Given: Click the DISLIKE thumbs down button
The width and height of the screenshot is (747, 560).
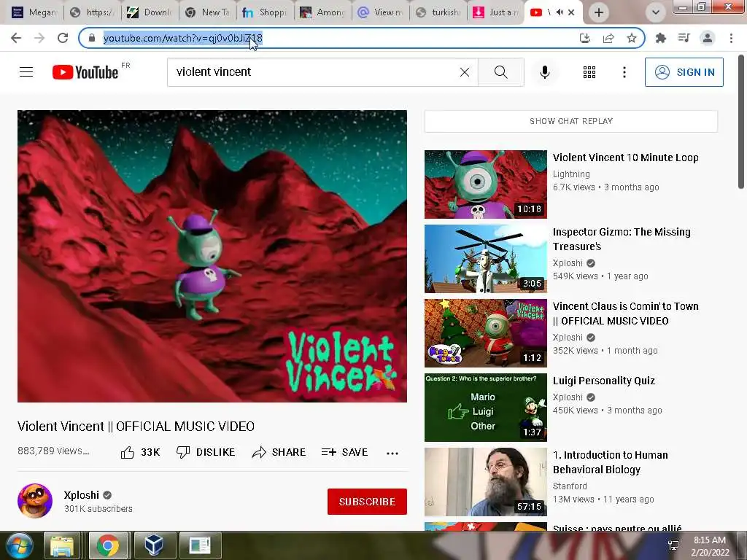Looking at the screenshot, I should (x=205, y=452).
